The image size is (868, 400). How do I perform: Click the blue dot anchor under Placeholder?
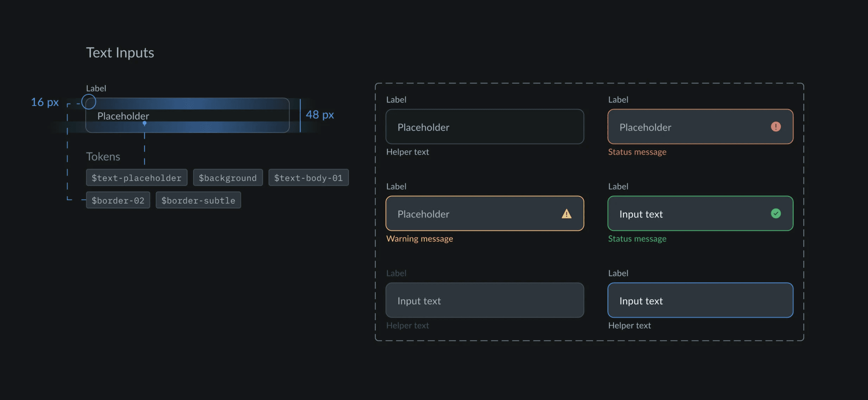click(x=145, y=123)
